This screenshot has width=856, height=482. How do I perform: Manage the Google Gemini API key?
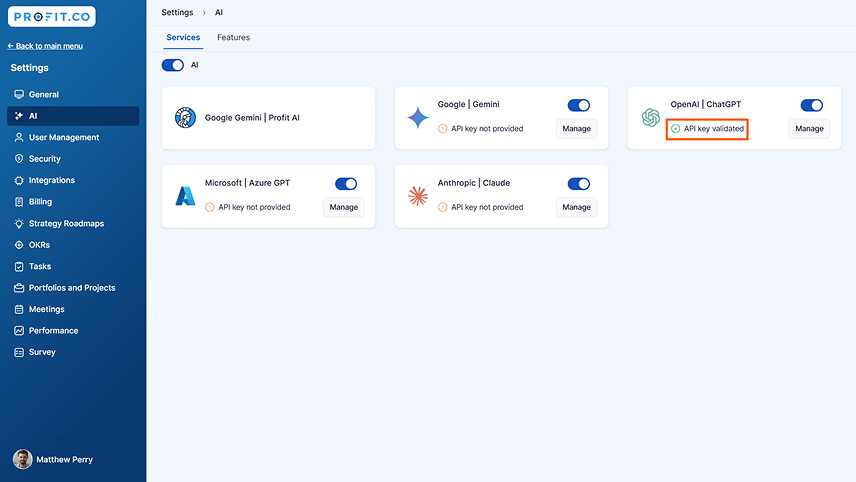point(576,129)
